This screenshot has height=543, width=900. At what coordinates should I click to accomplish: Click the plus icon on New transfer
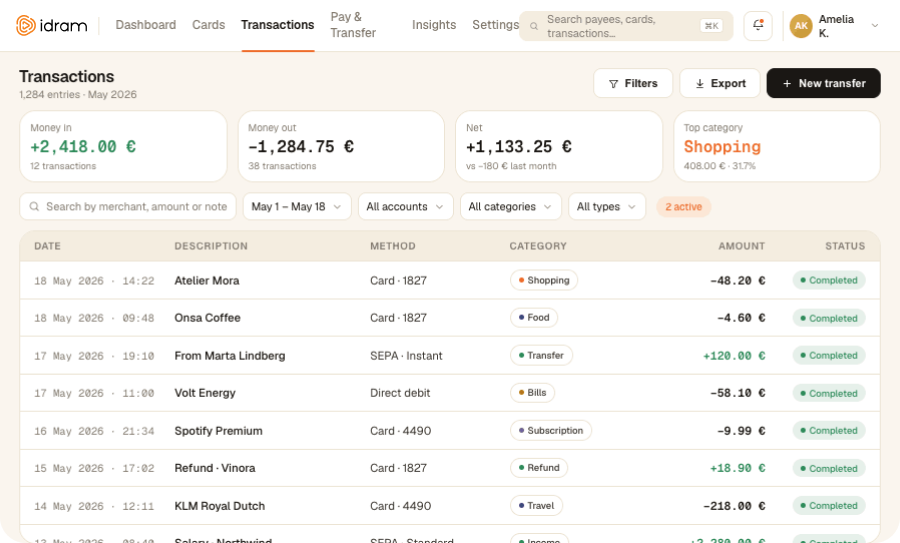(x=787, y=84)
